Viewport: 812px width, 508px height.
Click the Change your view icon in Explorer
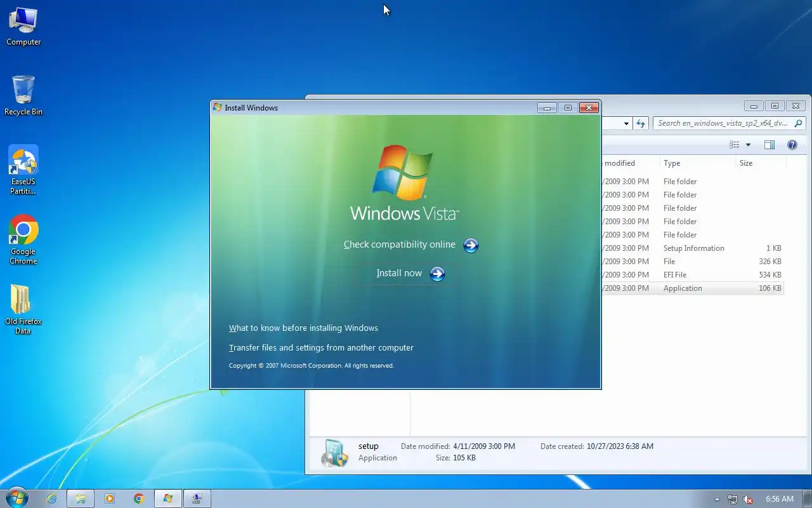(735, 145)
